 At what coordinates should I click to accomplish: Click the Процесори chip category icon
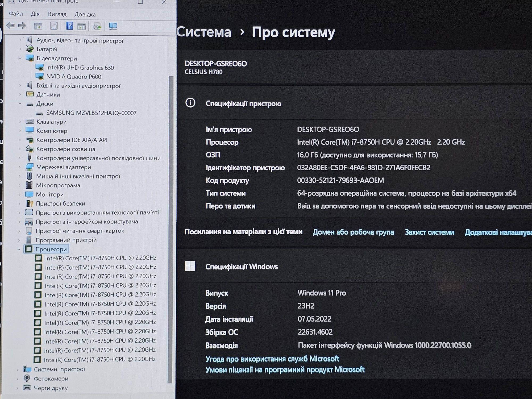tap(29, 249)
